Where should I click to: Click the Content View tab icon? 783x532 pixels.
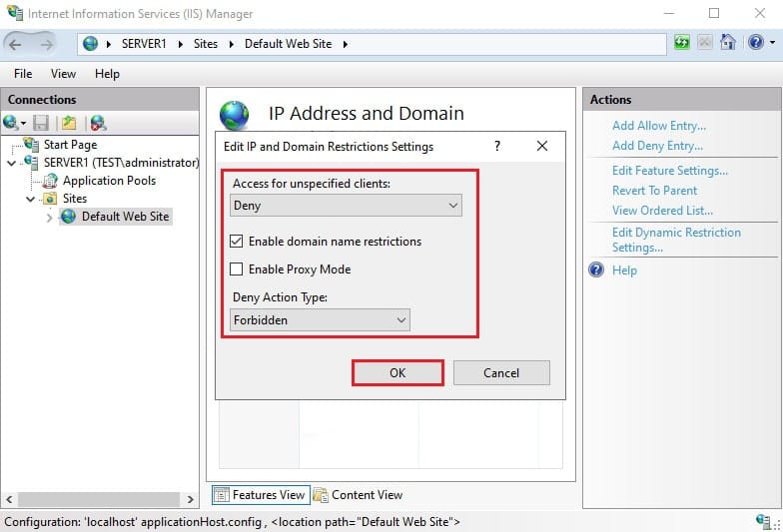click(x=321, y=495)
